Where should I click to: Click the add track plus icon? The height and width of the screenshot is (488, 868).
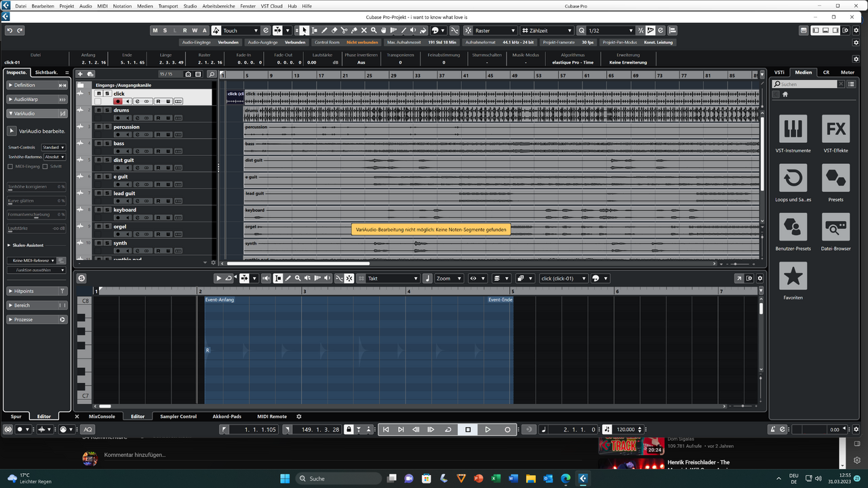(80, 74)
